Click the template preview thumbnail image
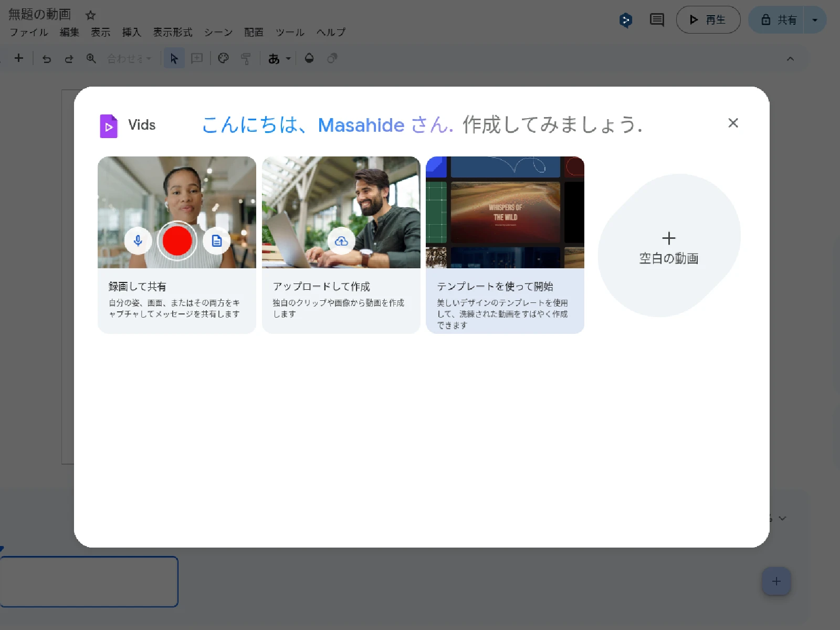This screenshot has width=840, height=630. pyautogui.click(x=505, y=212)
